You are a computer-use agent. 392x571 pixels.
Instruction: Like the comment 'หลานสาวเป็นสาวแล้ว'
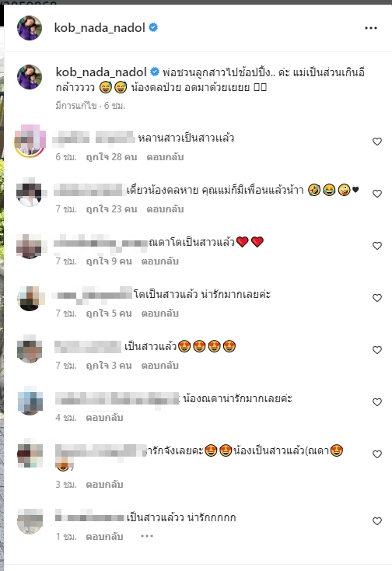[377, 142]
